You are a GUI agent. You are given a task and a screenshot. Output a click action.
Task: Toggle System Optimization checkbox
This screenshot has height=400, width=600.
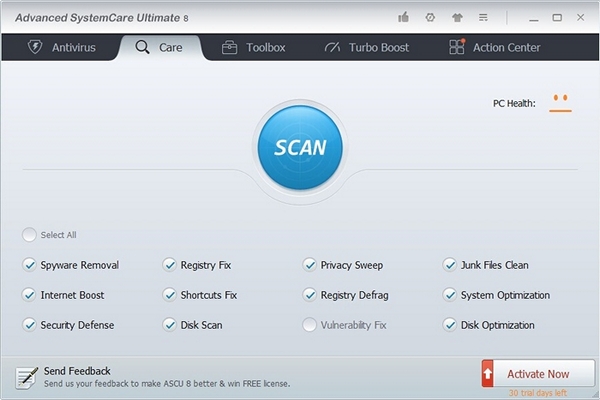(449, 295)
